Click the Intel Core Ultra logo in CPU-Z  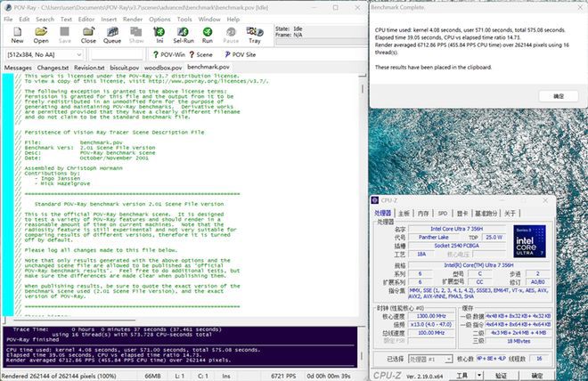pyautogui.click(x=529, y=241)
